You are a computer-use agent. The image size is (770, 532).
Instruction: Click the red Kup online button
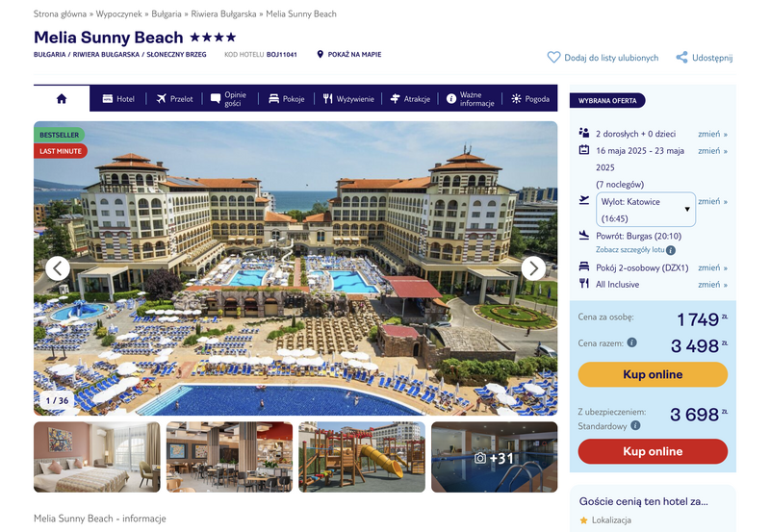point(653,451)
